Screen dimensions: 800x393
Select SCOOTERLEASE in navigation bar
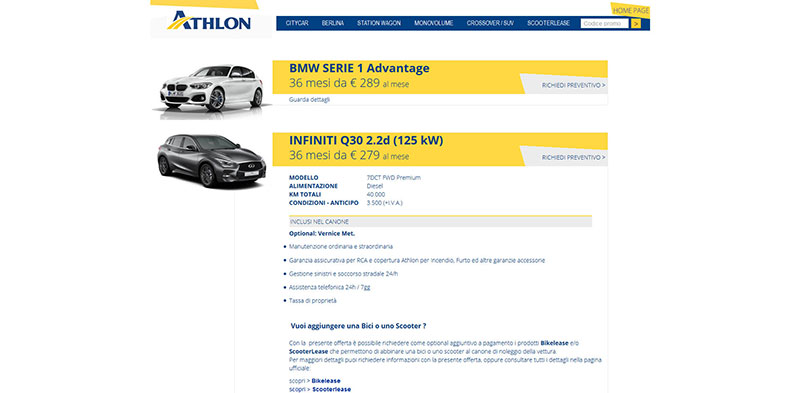click(548, 23)
